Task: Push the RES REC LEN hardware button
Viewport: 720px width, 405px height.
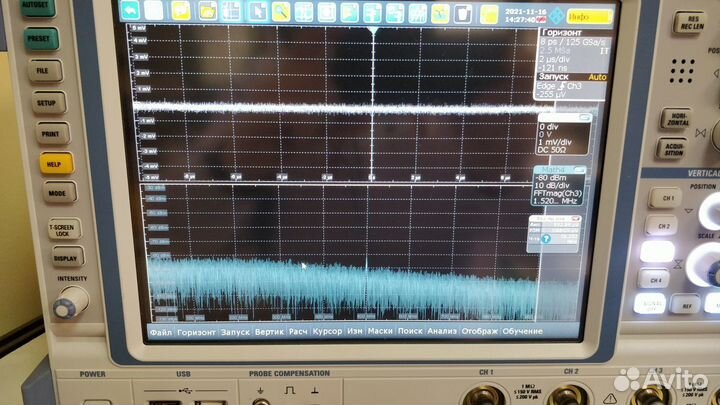Action: [692, 22]
